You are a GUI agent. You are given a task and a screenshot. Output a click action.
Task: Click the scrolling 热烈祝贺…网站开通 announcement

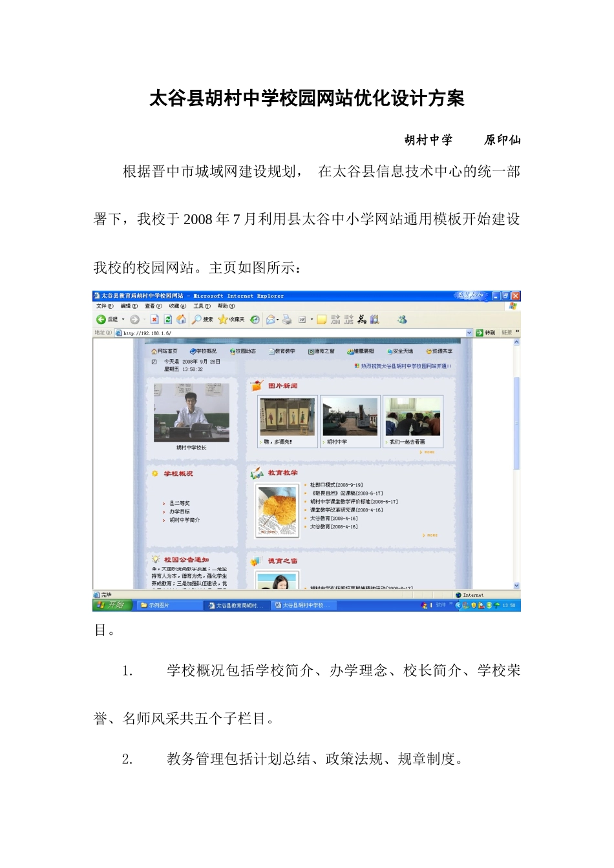click(x=403, y=366)
